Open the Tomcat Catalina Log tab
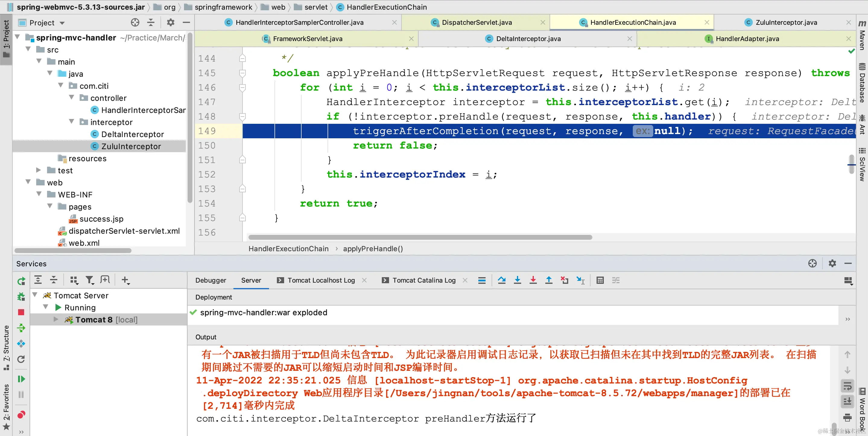 tap(424, 280)
